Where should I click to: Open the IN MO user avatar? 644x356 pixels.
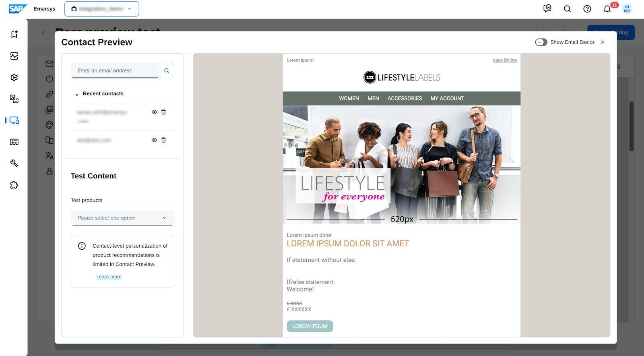tap(627, 9)
